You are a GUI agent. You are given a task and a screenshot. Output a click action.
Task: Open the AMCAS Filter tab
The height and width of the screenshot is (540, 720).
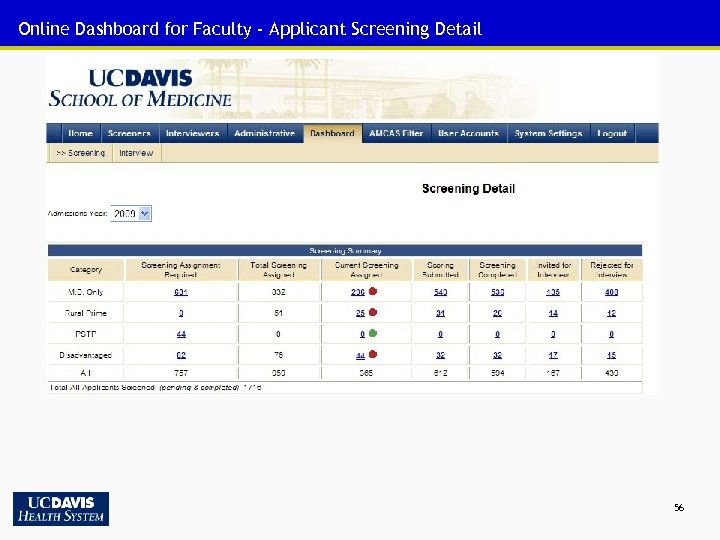[396, 133]
